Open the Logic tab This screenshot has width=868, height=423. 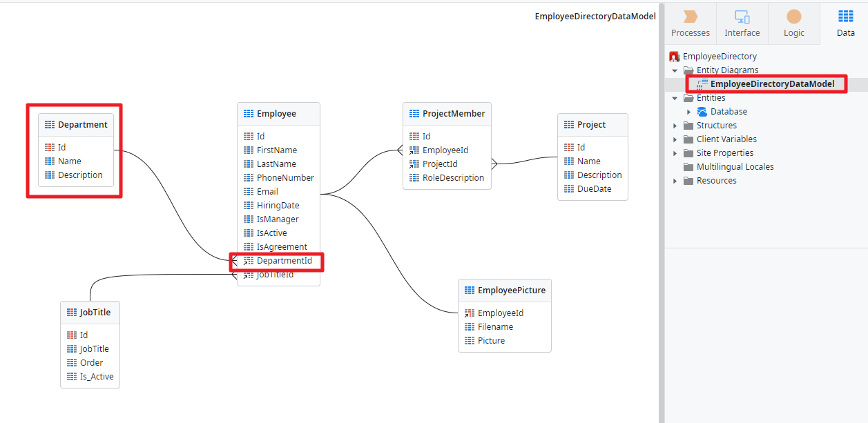(794, 23)
